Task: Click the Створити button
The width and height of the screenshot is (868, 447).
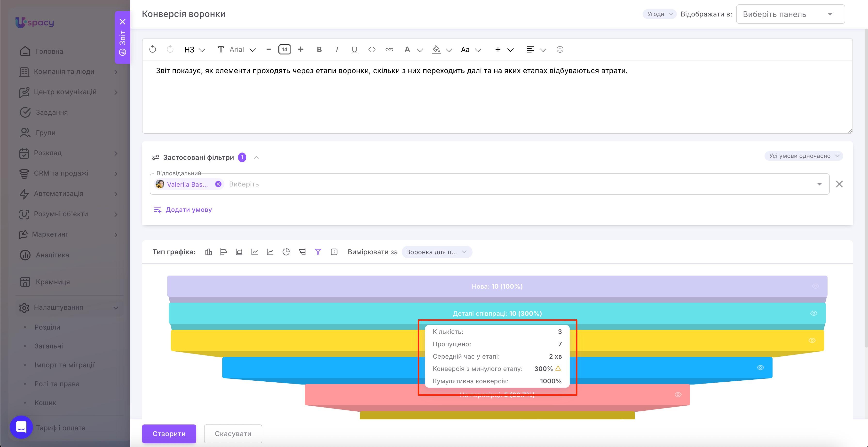Action: (x=169, y=433)
